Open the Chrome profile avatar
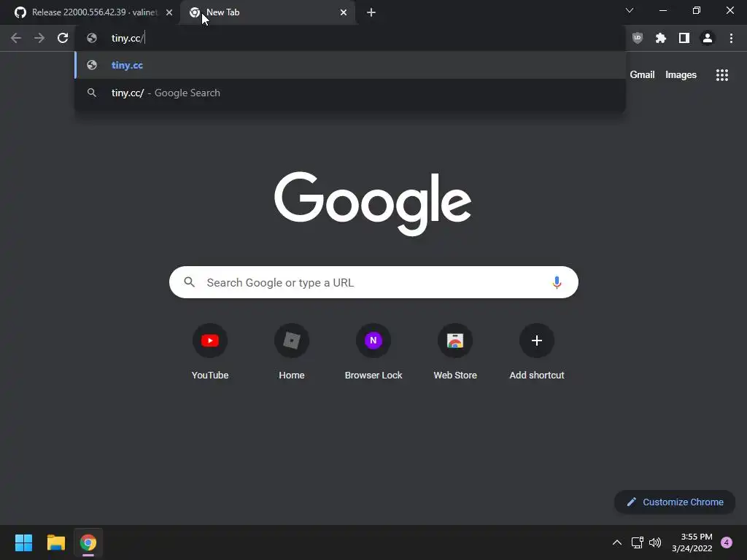 pos(708,38)
